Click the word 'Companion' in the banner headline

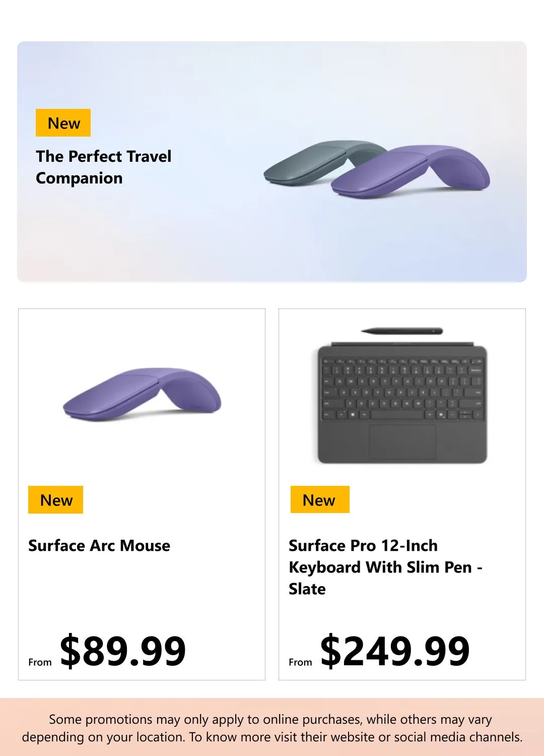pyautogui.click(x=79, y=178)
